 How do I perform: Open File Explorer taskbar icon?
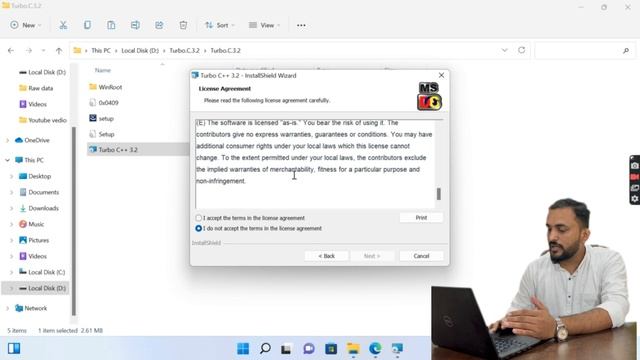[x=353, y=349]
